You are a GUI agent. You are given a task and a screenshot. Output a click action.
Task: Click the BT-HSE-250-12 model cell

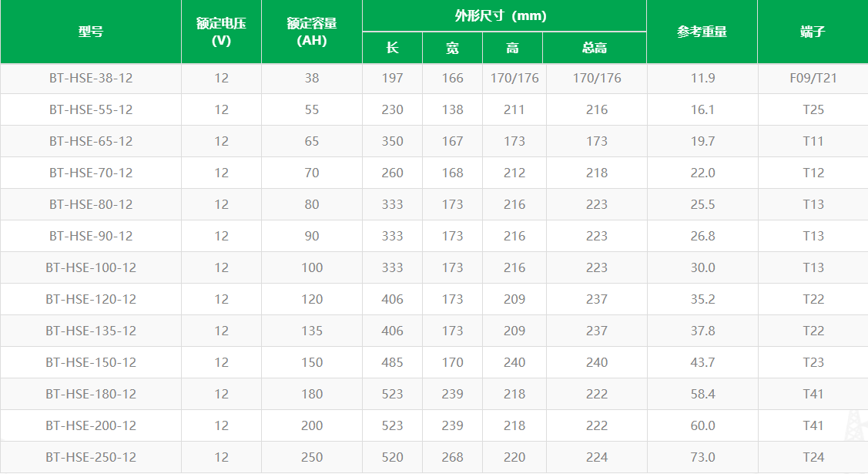click(91, 457)
